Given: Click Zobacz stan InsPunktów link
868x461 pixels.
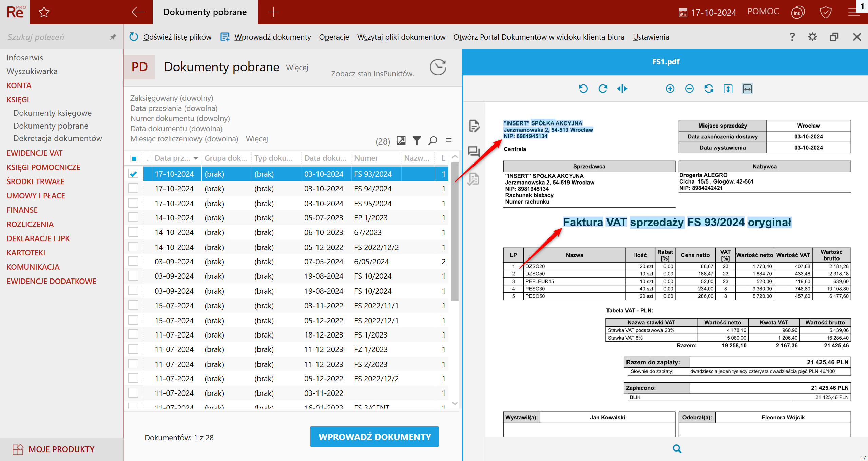Looking at the screenshot, I should (x=372, y=74).
